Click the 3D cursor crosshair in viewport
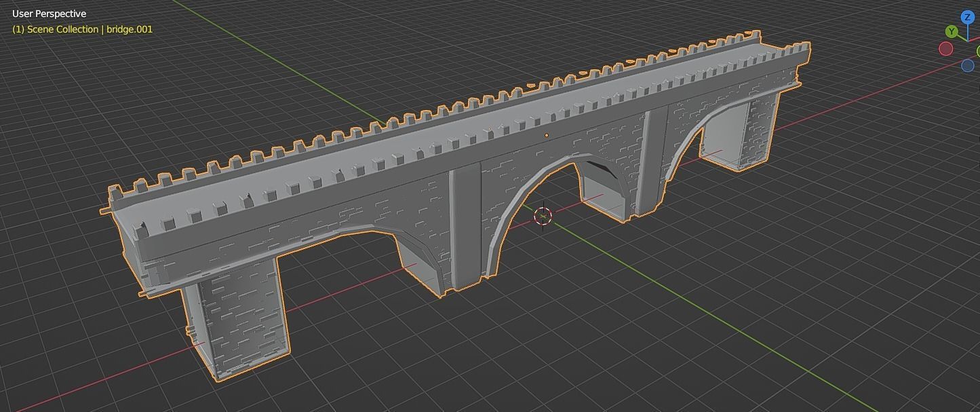The image size is (980, 412). tap(543, 217)
